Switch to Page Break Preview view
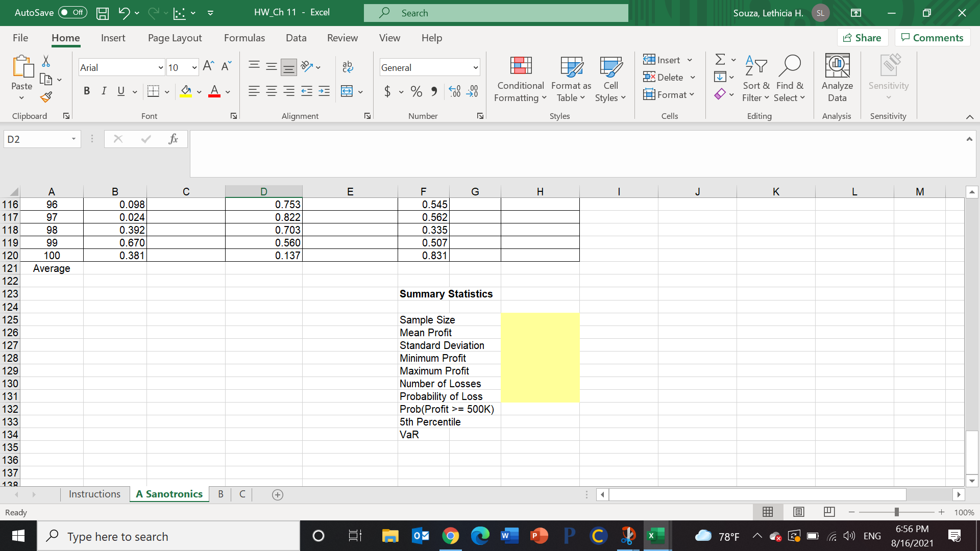The width and height of the screenshot is (980, 551). pos(829,512)
